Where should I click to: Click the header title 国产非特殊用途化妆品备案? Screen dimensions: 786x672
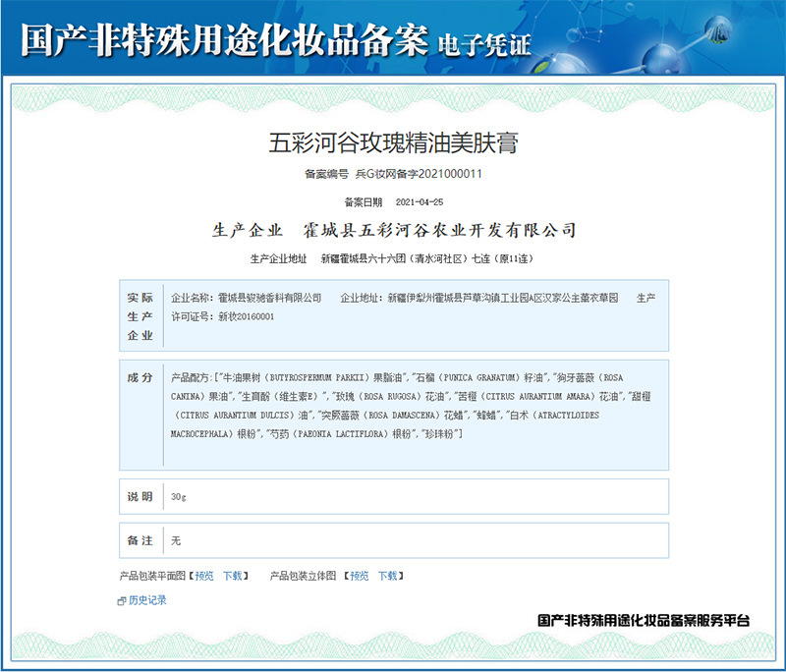pyautogui.click(x=225, y=40)
